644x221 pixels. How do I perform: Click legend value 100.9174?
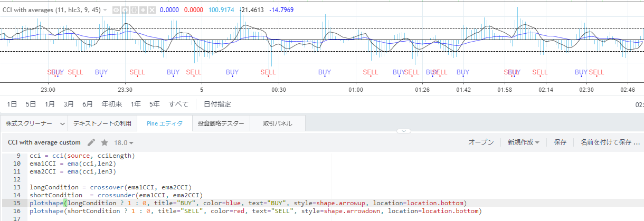click(x=221, y=10)
